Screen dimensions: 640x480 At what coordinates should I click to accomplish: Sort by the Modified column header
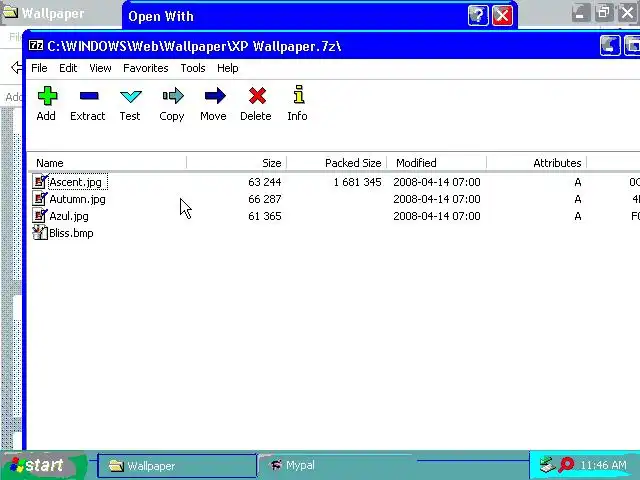(437, 163)
